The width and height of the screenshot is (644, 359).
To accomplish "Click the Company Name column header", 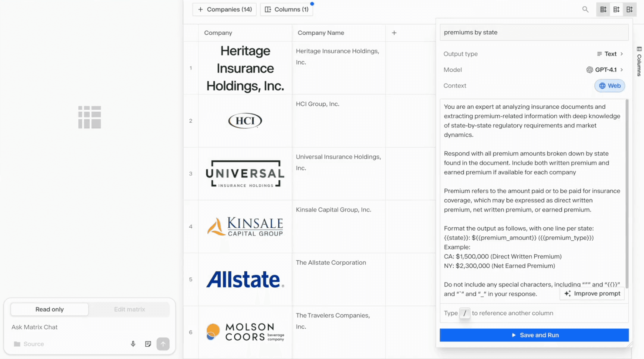I will pyautogui.click(x=339, y=33).
